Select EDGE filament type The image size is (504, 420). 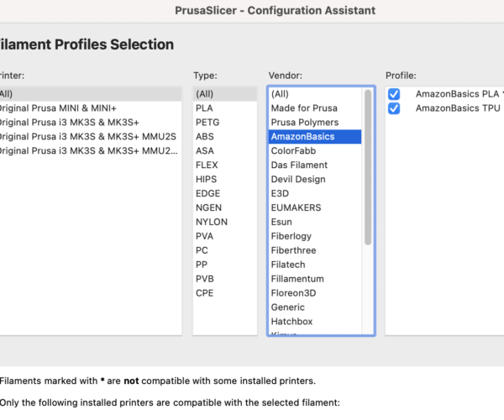point(224,193)
